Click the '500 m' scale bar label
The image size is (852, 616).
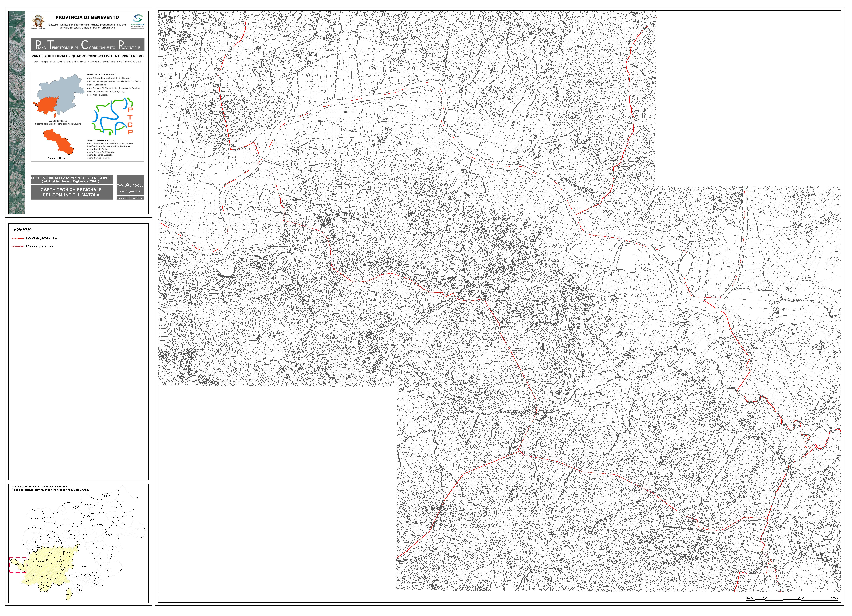point(801,598)
